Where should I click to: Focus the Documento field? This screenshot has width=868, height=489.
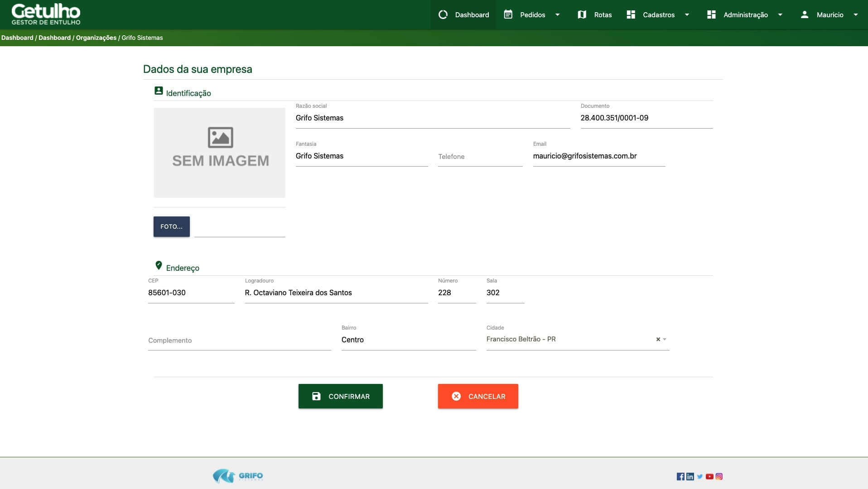[x=646, y=118]
